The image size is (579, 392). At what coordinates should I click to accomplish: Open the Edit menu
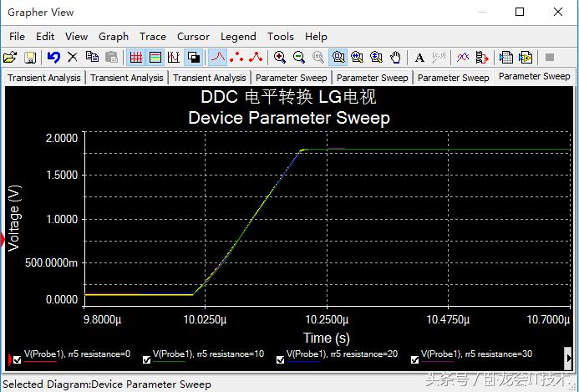tap(45, 37)
